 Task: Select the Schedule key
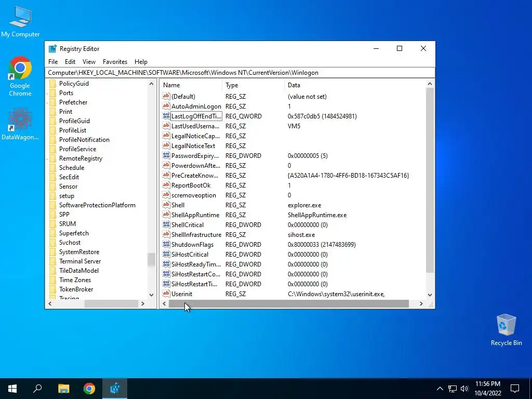tap(72, 168)
